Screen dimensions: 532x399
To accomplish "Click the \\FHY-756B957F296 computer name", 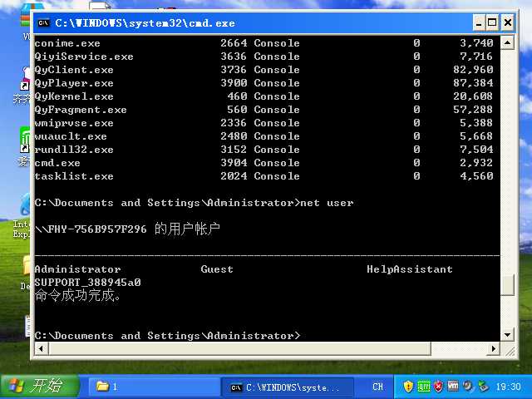I will [x=91, y=229].
